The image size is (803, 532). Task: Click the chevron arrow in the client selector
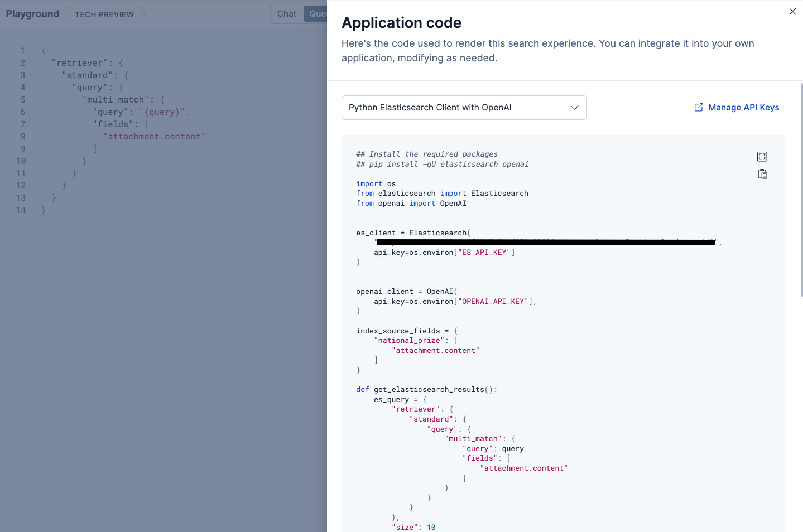pyautogui.click(x=575, y=108)
